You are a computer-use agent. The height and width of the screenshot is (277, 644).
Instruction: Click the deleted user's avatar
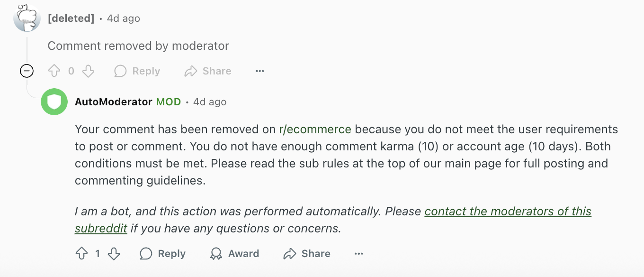(x=27, y=18)
